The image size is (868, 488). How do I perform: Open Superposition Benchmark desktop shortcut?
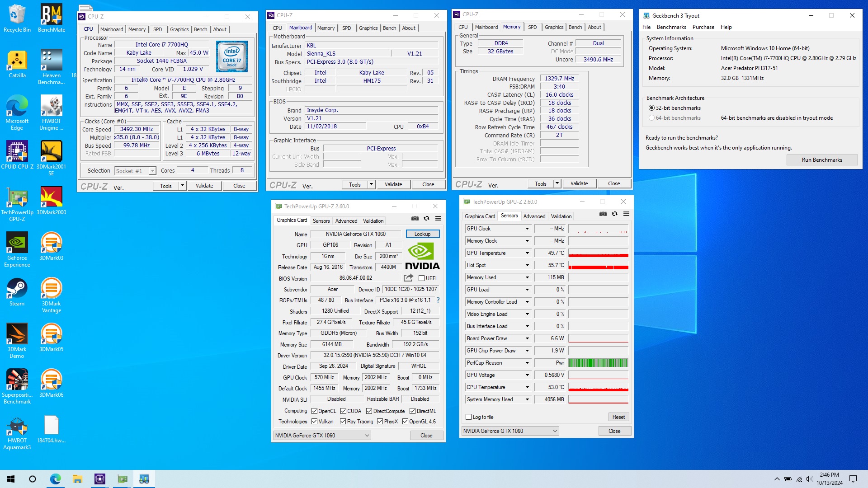tap(17, 387)
